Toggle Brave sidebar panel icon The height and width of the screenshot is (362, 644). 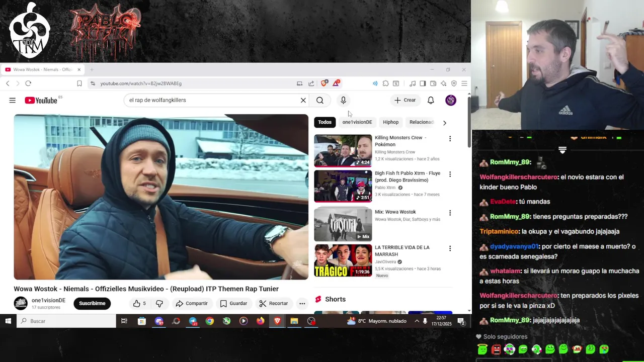pyautogui.click(x=423, y=83)
